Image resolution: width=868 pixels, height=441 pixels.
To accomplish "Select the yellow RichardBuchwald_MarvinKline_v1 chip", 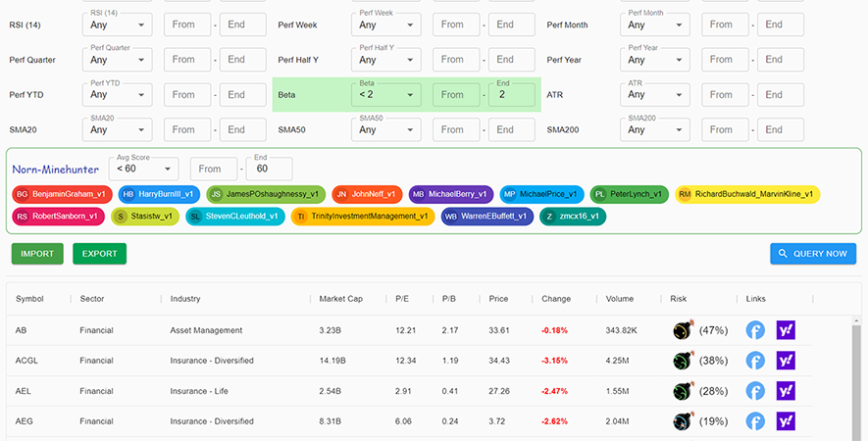I will pyautogui.click(x=747, y=194).
